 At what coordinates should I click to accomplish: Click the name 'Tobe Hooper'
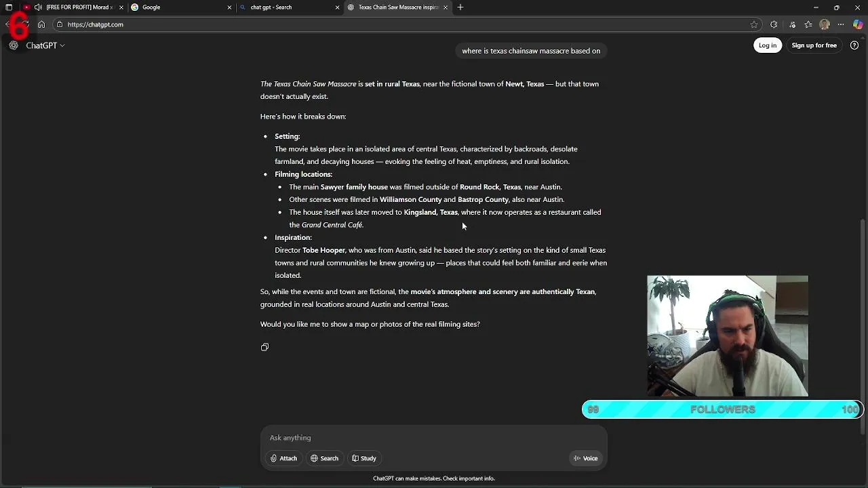[323, 250]
